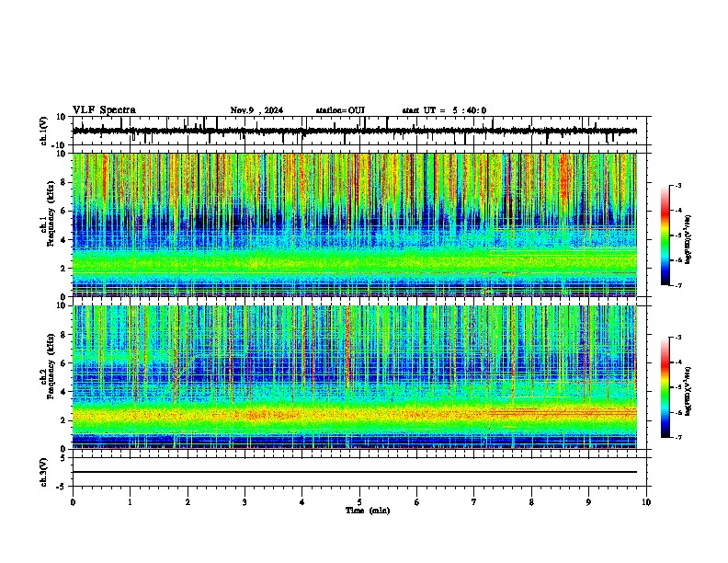
Task: Click the log(PSD) label of ch.1 colorbar
Action: [688, 240]
